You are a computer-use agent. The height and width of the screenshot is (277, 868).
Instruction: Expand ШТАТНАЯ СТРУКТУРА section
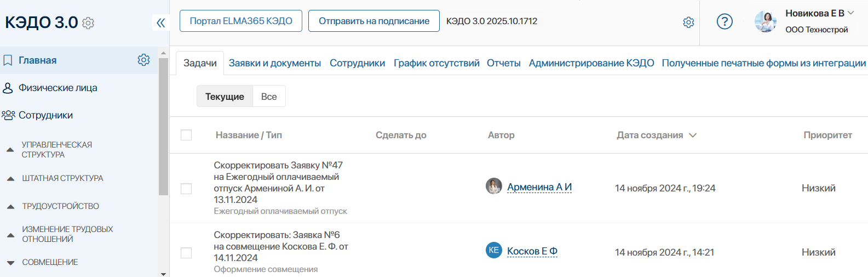tap(10, 178)
